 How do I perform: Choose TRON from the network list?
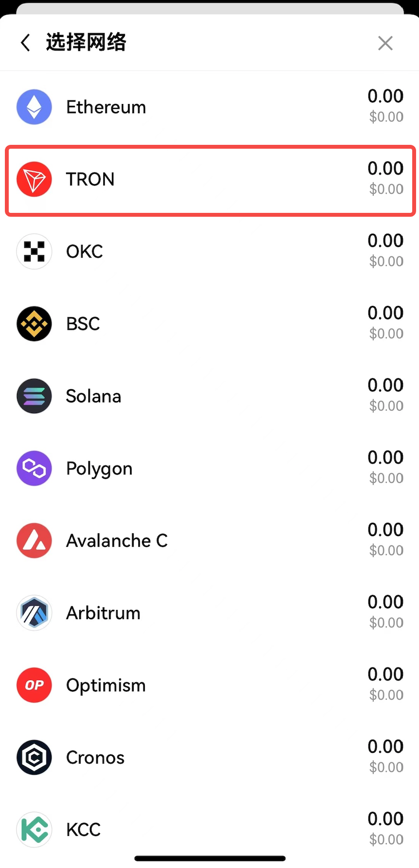click(90, 179)
